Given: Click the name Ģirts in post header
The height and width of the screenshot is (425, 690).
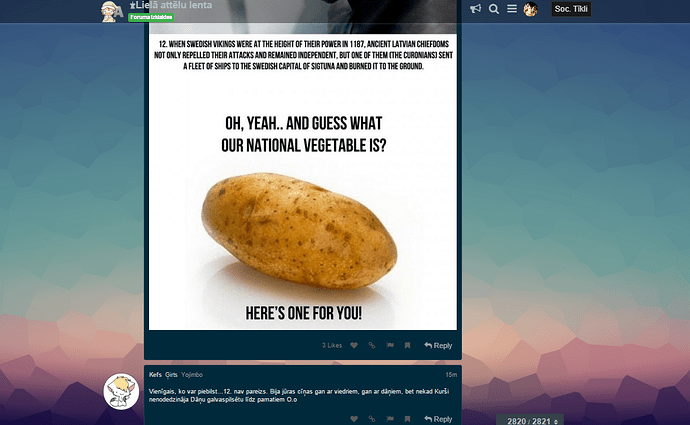Looking at the screenshot, I should tap(171, 375).
